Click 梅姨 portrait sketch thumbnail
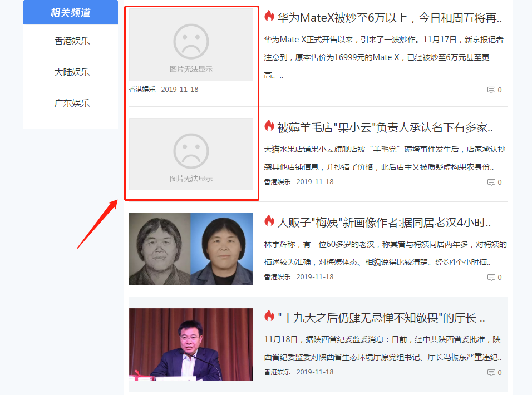The image size is (532, 395). click(191, 249)
